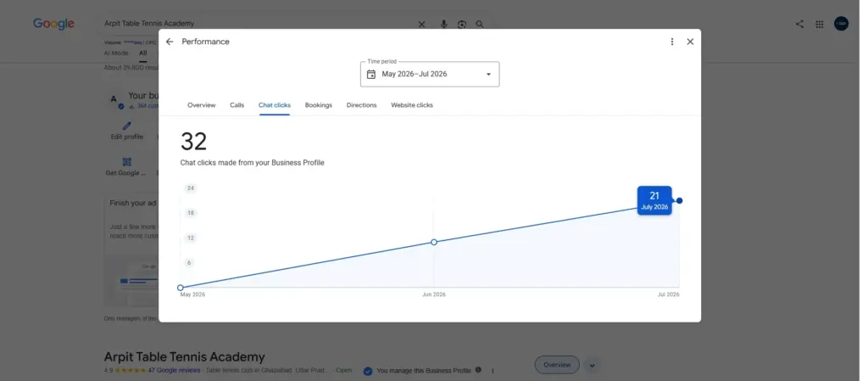Select the Chat clicks tab

click(x=275, y=105)
